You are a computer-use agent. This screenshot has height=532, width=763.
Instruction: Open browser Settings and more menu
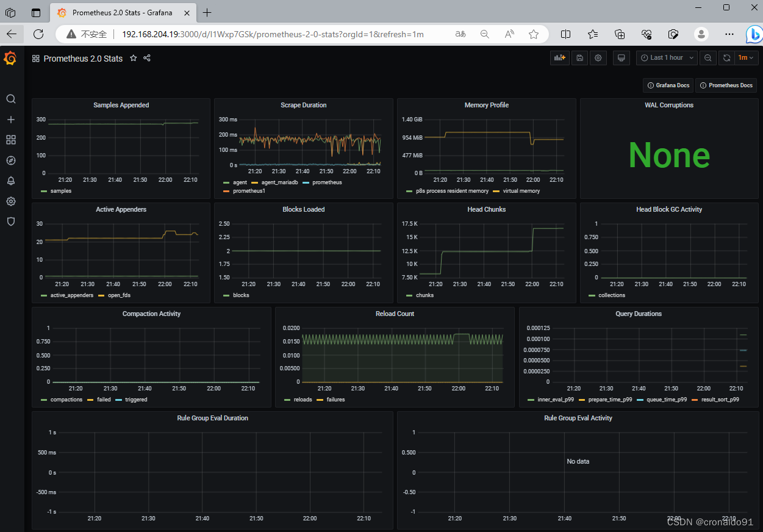[x=729, y=34]
